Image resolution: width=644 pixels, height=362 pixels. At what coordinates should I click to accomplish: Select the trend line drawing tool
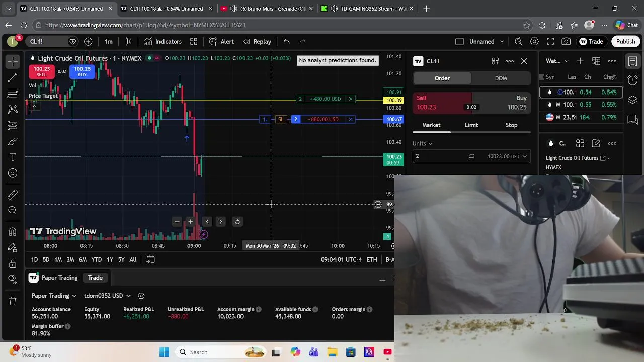pyautogui.click(x=13, y=77)
